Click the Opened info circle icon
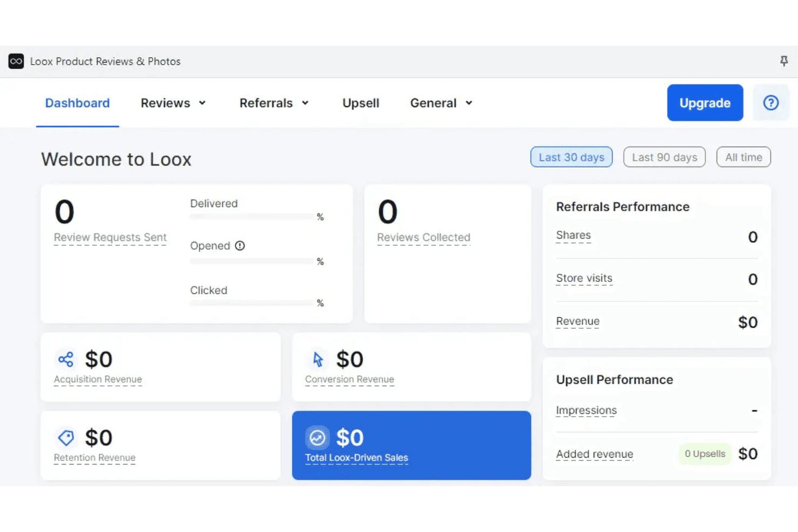 click(x=240, y=246)
